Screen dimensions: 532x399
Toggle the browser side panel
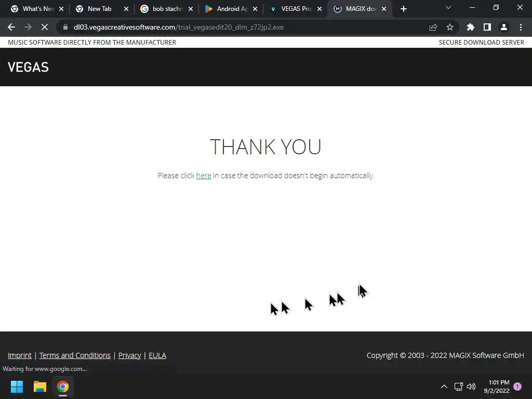point(487,27)
